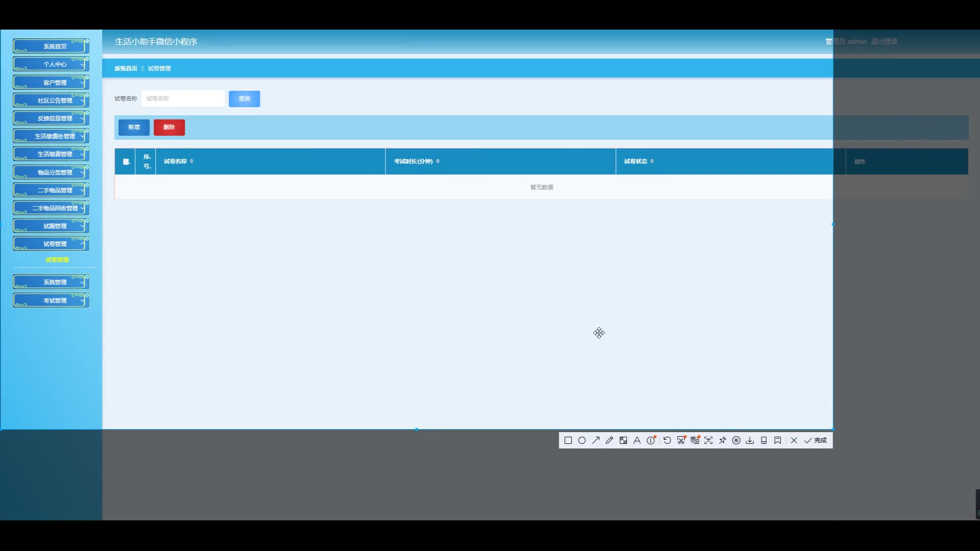
Task: Expand the 客户管理 sidebar menu
Action: pos(51,82)
